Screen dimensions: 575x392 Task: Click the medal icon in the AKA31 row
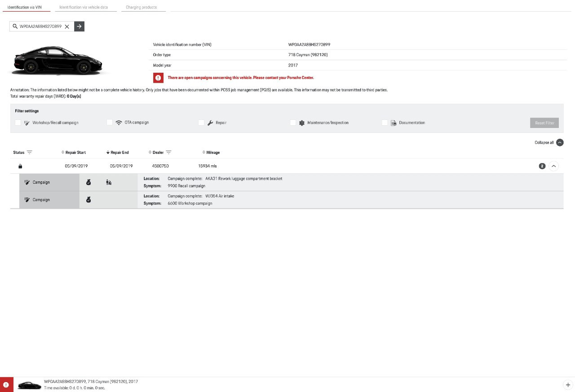[88, 182]
